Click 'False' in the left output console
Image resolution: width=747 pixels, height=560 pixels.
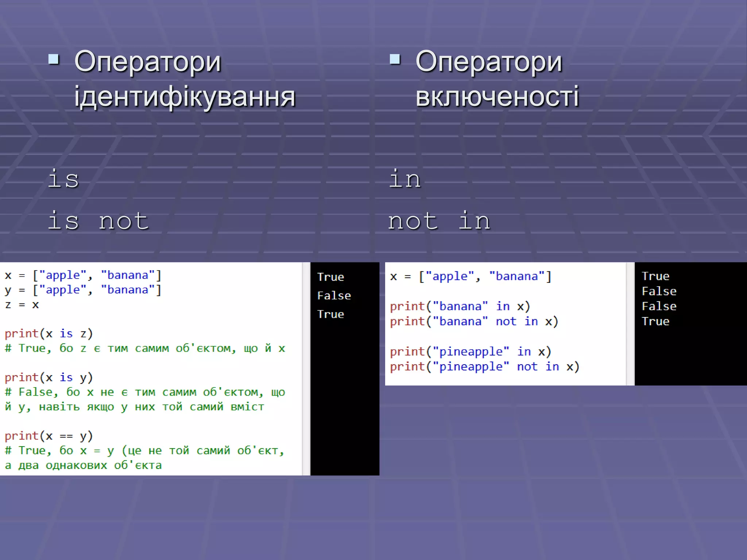point(334,295)
